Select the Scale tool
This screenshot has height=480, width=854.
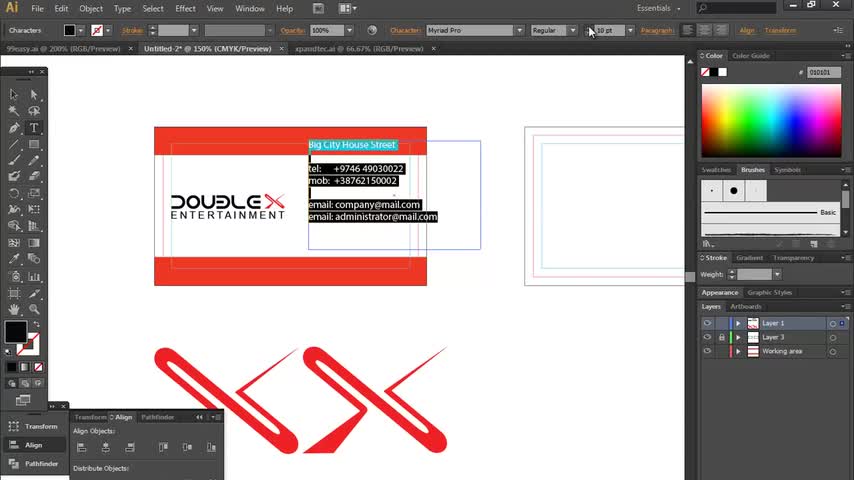(34, 193)
